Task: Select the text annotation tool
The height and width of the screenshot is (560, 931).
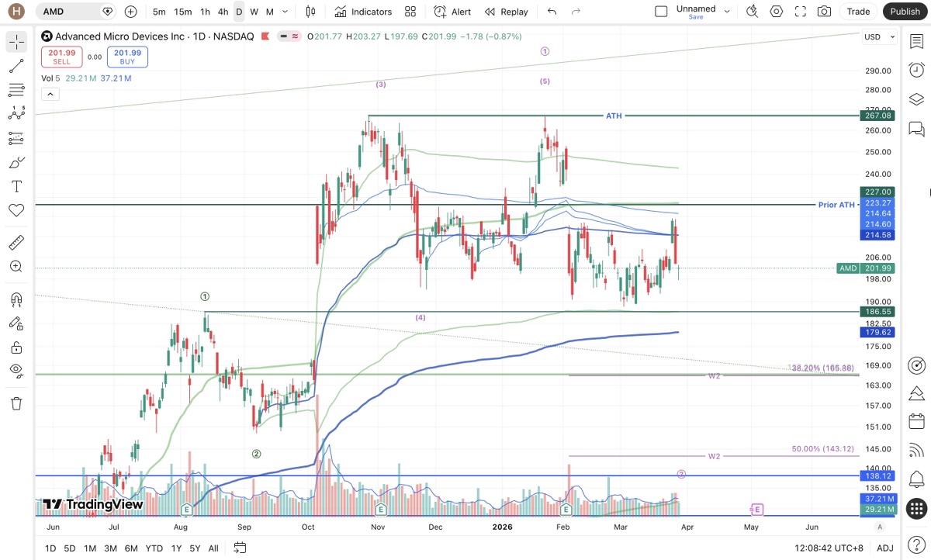Action: click(x=16, y=186)
